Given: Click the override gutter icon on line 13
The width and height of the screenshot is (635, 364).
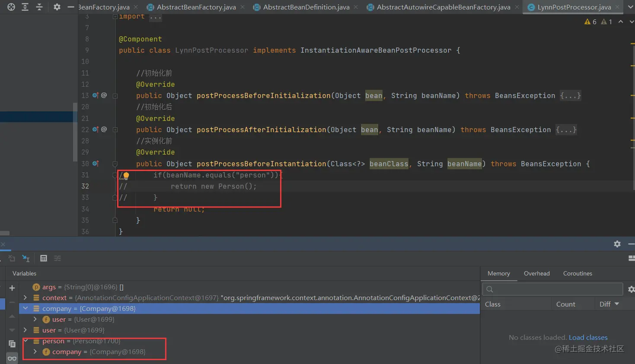Looking at the screenshot, I should coord(96,95).
